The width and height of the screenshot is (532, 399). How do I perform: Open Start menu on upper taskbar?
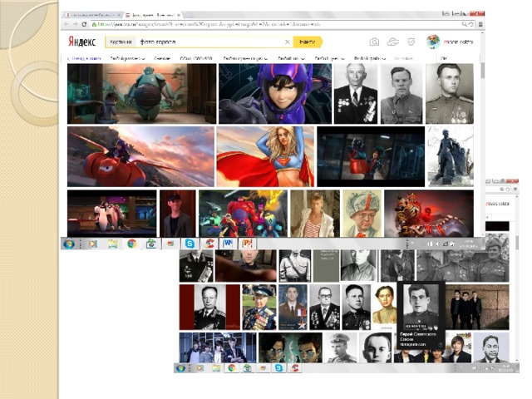coord(69,244)
